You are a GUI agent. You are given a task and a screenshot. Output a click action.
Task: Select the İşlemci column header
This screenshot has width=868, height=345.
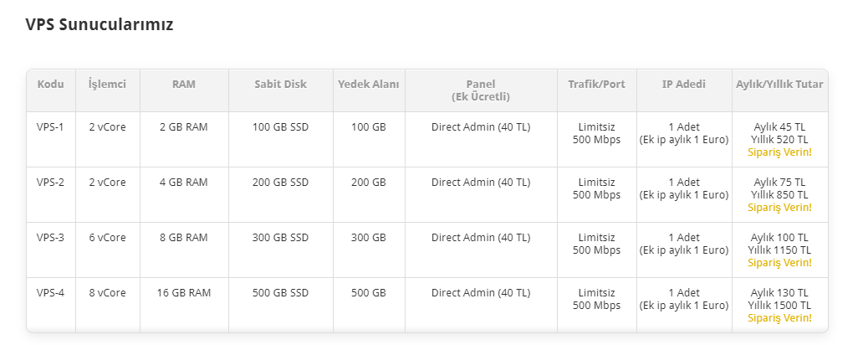pos(107,85)
